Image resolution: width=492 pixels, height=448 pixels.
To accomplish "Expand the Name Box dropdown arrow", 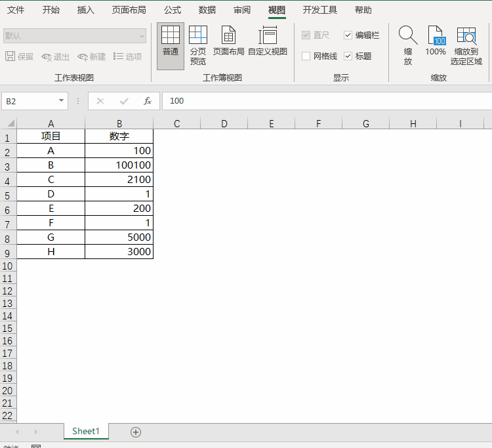I will 62,101.
